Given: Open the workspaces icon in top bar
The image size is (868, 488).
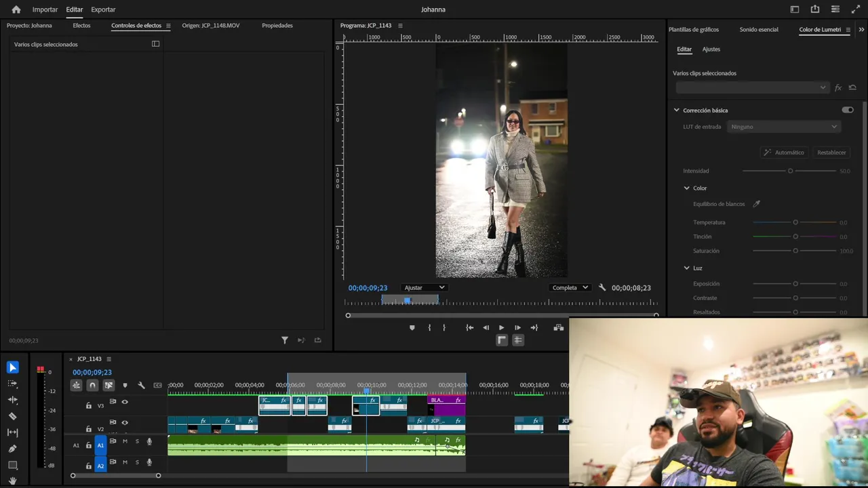Looking at the screenshot, I should click(x=795, y=9).
